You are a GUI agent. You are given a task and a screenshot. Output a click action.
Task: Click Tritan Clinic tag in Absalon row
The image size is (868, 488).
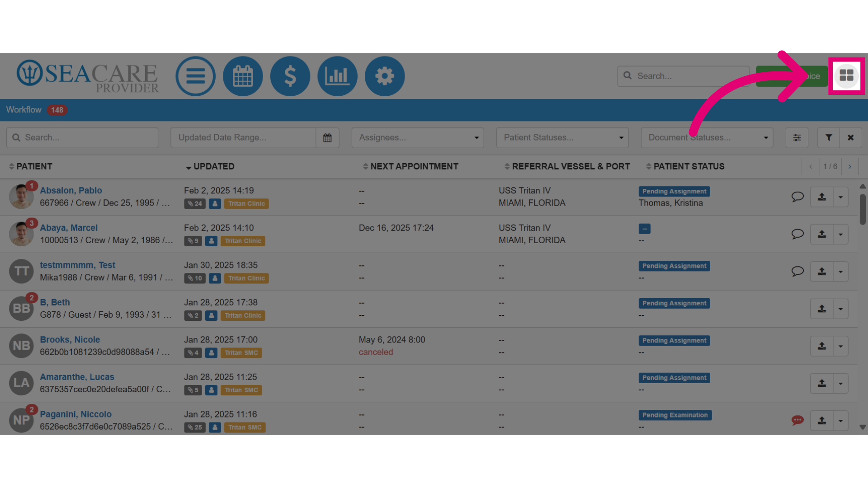[246, 204]
